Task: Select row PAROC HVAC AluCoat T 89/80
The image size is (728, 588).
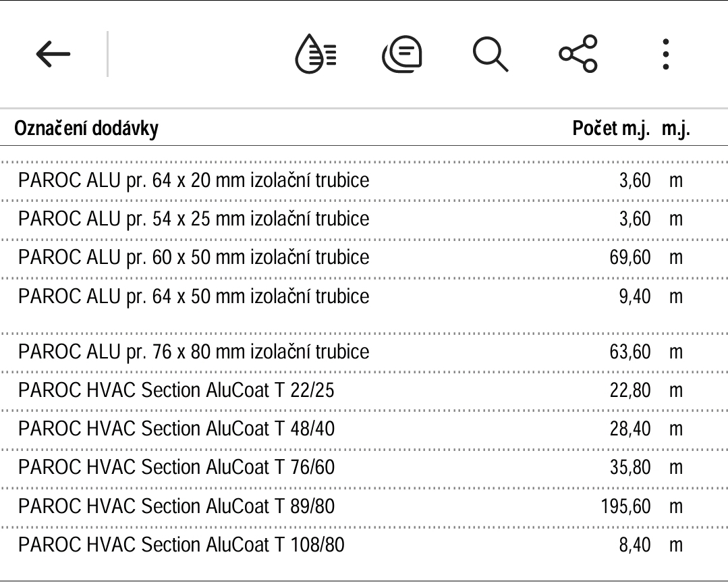Action: pos(364,507)
